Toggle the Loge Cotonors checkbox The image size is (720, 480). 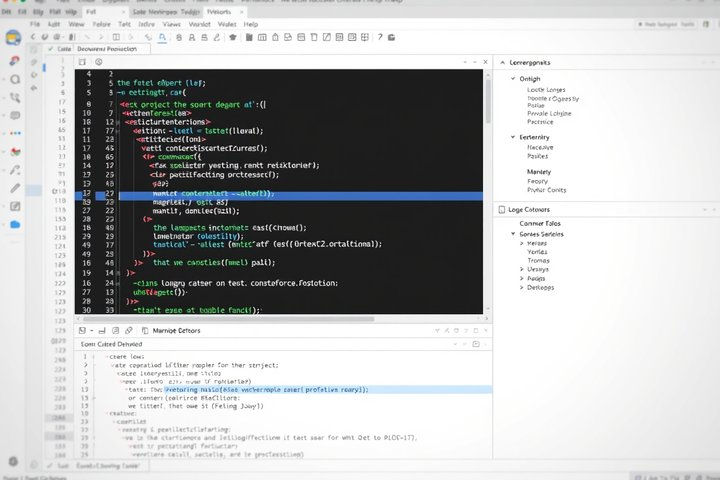tap(502, 209)
